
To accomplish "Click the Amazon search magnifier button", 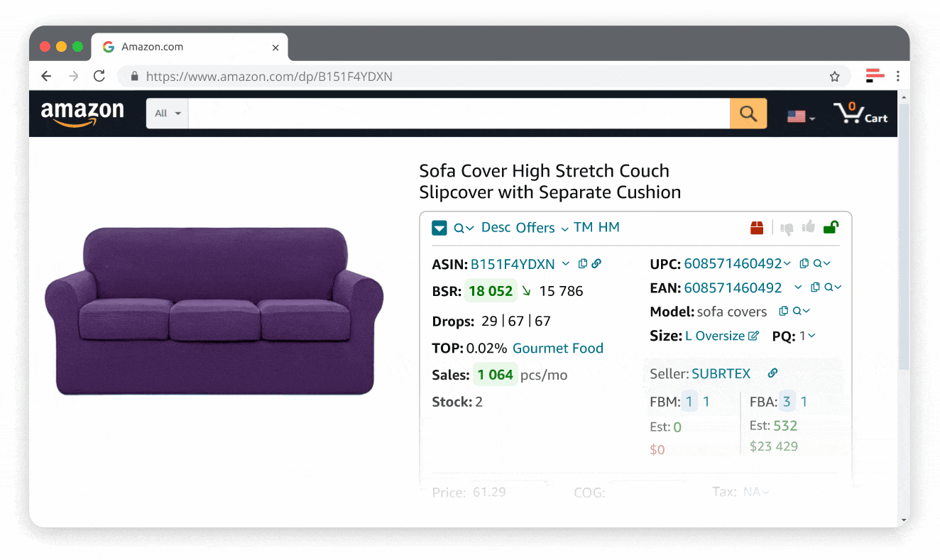I will click(748, 114).
